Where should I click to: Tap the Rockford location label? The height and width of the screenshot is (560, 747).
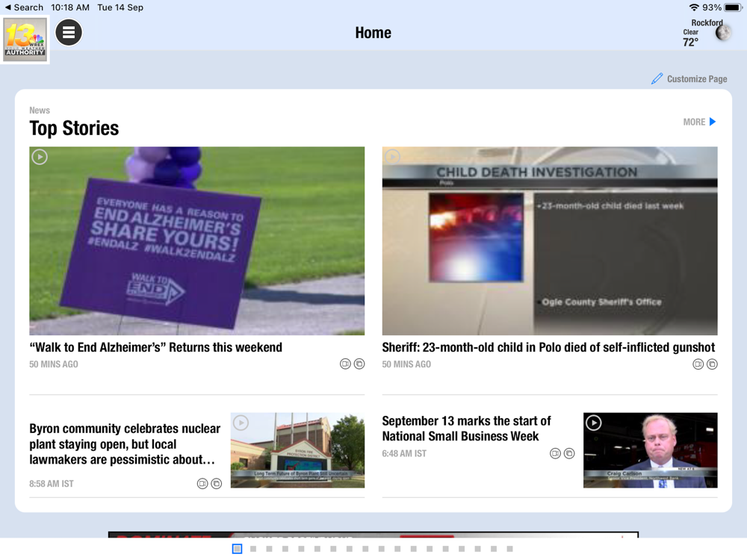(707, 22)
